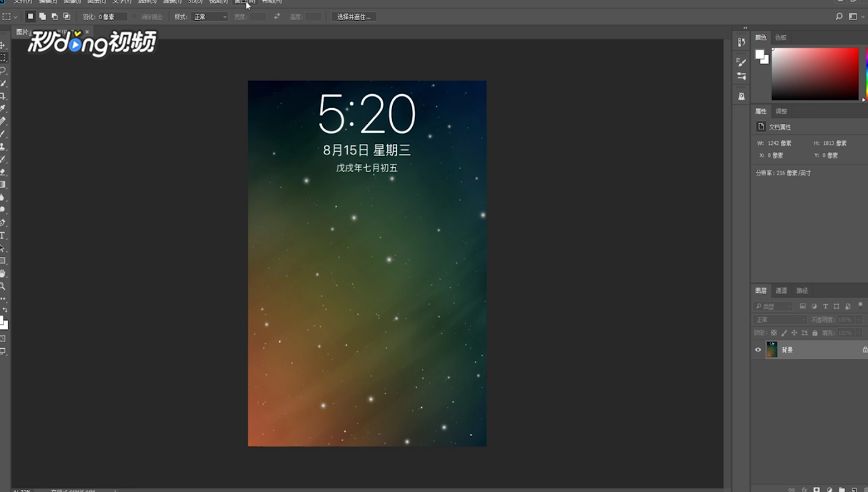868x492 pixels.
Task: Toggle lock image pixels brush icon
Action: point(784,333)
